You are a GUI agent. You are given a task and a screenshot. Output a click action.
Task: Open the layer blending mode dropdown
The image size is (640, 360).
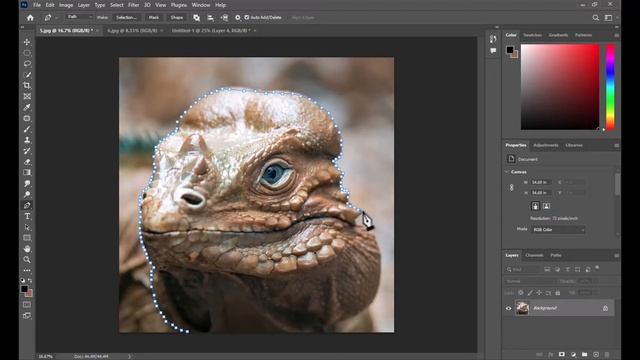coord(529,281)
